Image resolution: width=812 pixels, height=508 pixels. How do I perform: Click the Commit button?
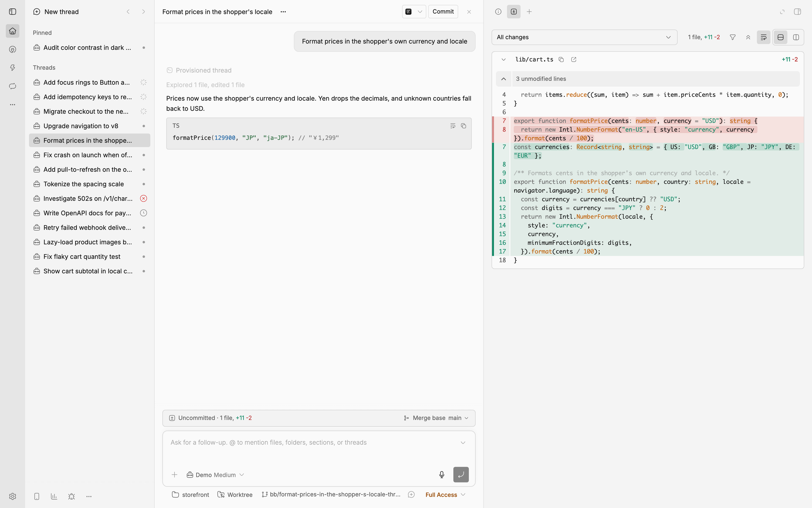point(443,12)
